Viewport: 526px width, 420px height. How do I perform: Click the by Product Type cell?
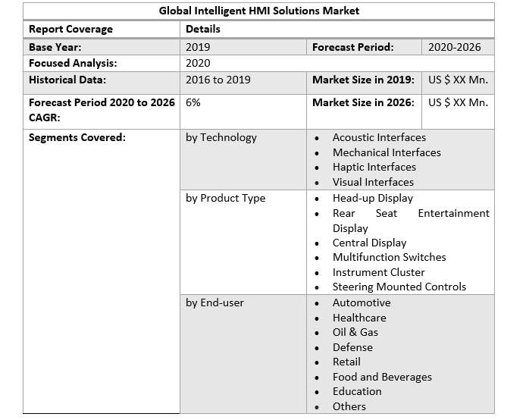pos(225,198)
